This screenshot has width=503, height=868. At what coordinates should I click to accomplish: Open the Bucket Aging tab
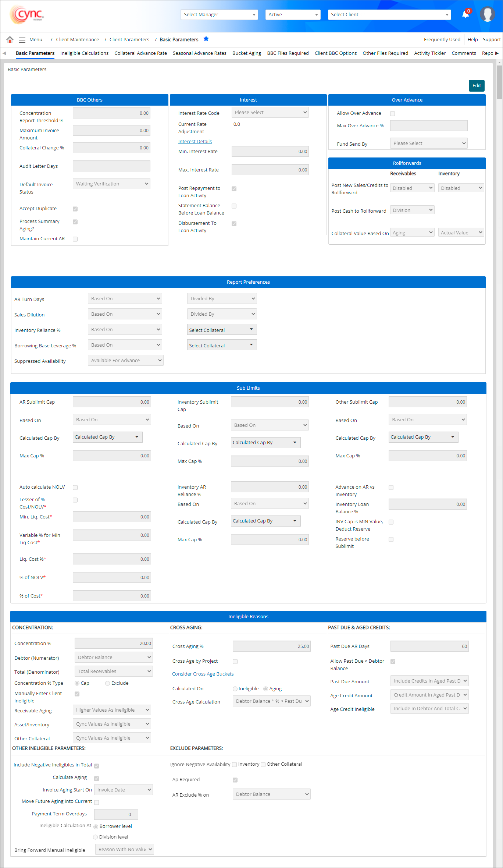[x=246, y=53]
